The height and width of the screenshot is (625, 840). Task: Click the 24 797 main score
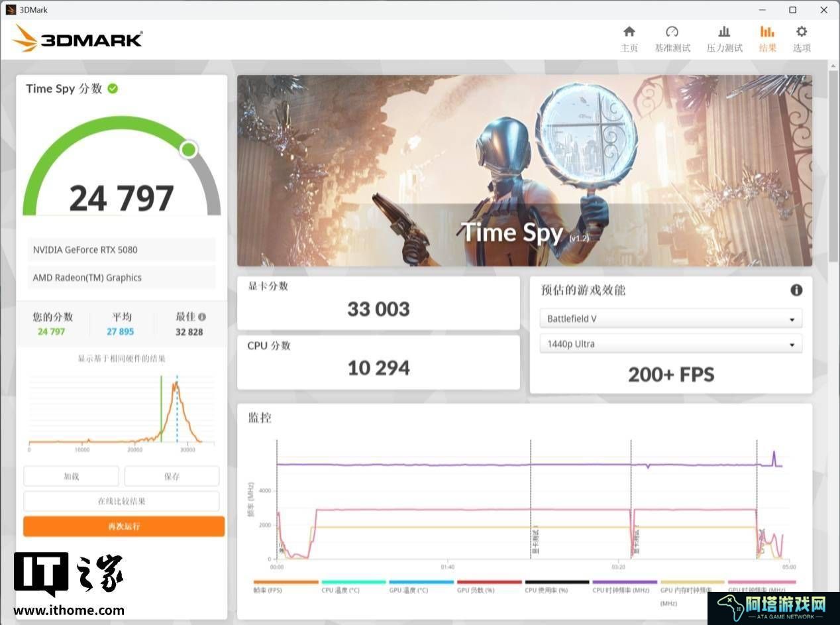pyautogui.click(x=121, y=198)
